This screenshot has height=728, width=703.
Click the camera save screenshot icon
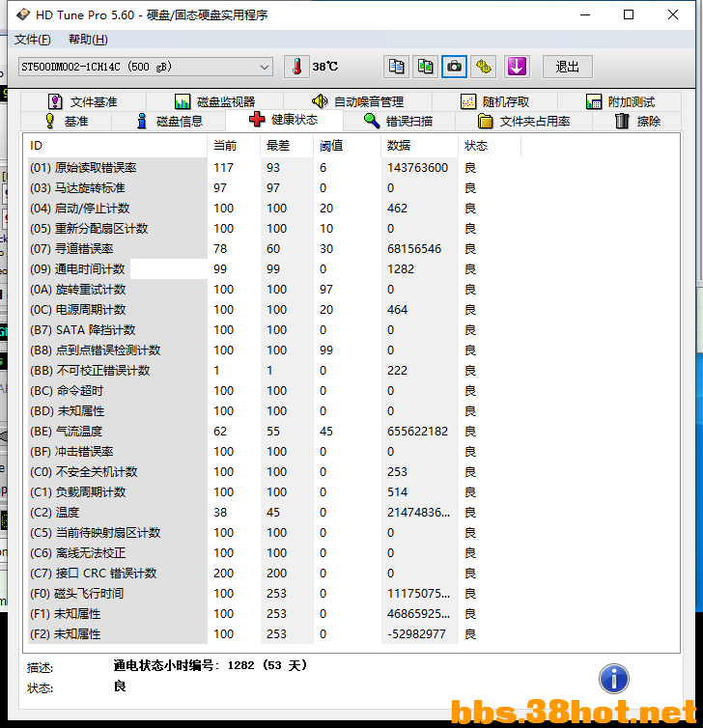coord(454,67)
